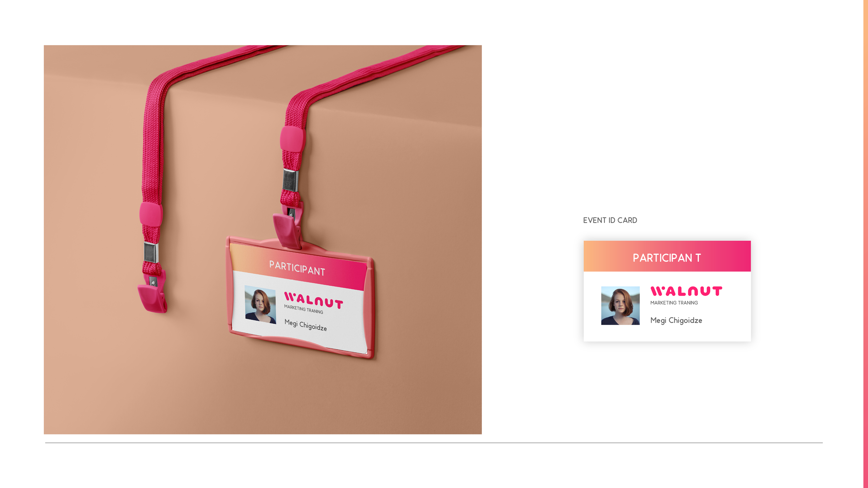868x488 pixels.
Task: Select the PARTICIPANT text on the mockup badge
Action: pyautogui.click(x=297, y=268)
